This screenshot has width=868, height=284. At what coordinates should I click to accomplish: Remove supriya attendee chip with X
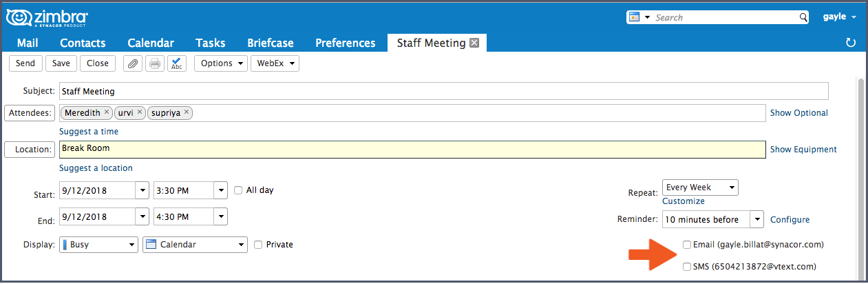click(x=187, y=112)
